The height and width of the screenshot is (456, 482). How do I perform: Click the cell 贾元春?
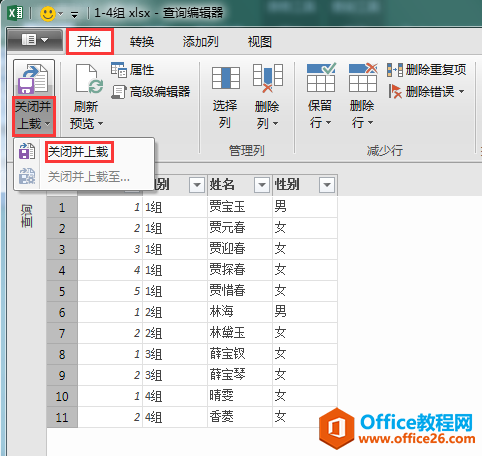pos(240,228)
